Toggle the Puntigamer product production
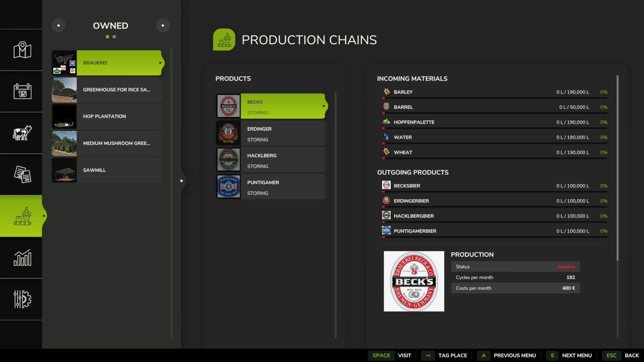Screen dimensions: 644x362 (270, 187)
